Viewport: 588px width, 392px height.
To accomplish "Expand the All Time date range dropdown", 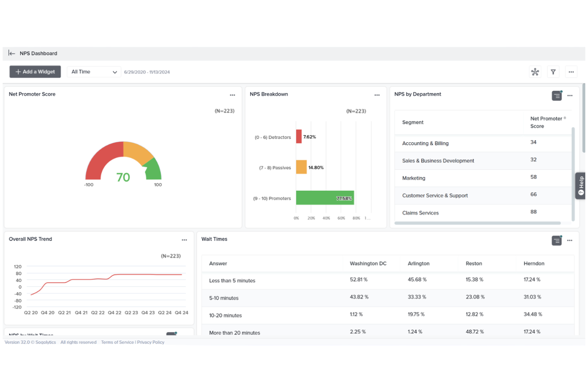I will click(94, 72).
